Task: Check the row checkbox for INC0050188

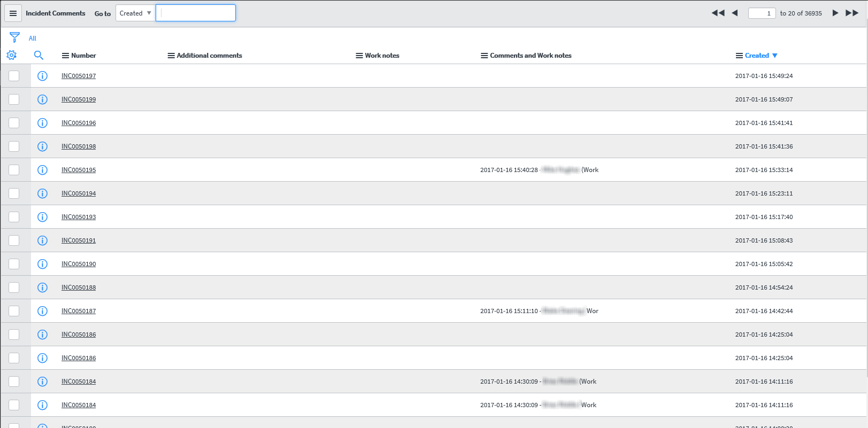Action: 14,287
